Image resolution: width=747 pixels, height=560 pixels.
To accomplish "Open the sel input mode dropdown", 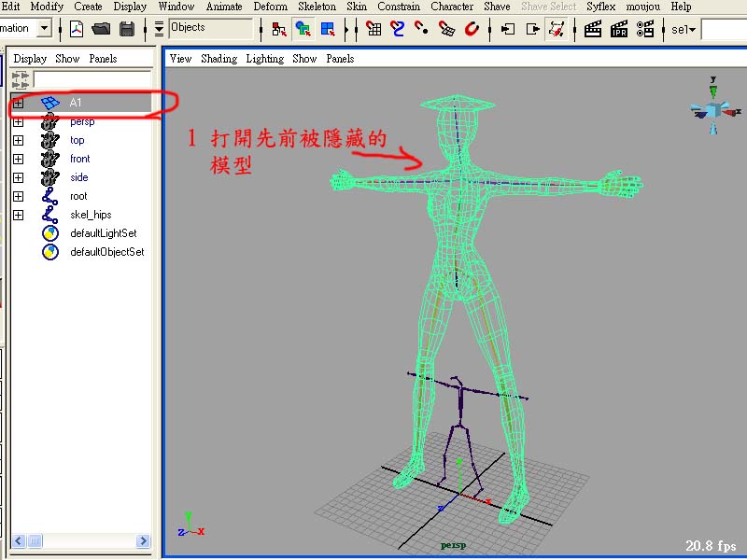I will pyautogui.click(x=684, y=30).
